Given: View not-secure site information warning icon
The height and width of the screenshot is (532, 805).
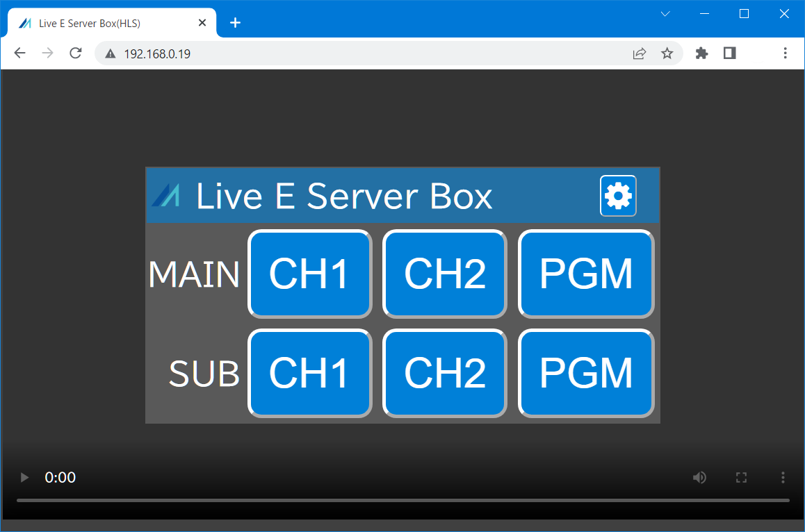Looking at the screenshot, I should (111, 53).
